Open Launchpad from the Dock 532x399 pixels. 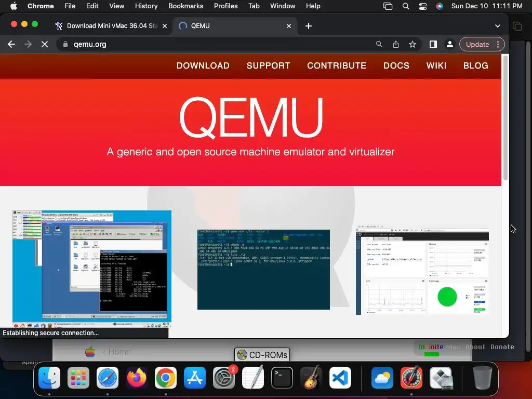click(x=78, y=377)
